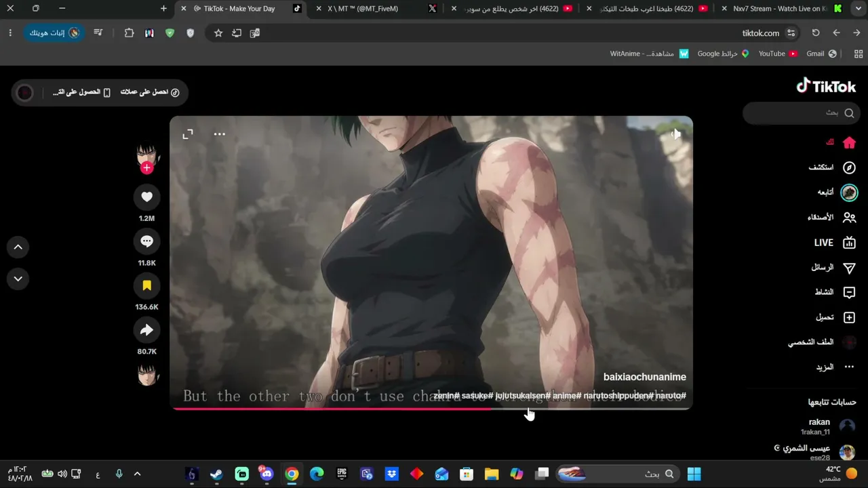Click the Upload (تحميل) plus icon
868x488 pixels.
click(849, 317)
